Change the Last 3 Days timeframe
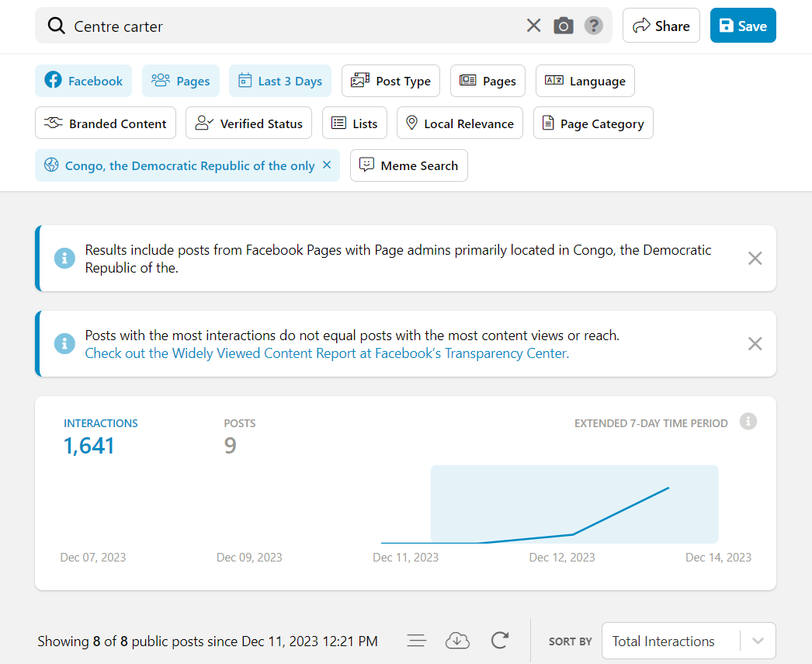Image resolution: width=812 pixels, height=664 pixels. [280, 81]
